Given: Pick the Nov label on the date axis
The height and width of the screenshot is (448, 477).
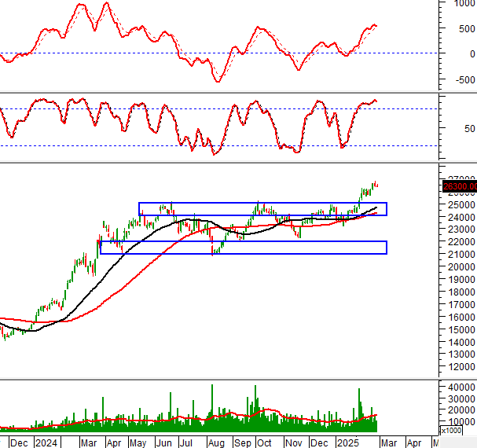Looking at the screenshot, I should [293, 442].
